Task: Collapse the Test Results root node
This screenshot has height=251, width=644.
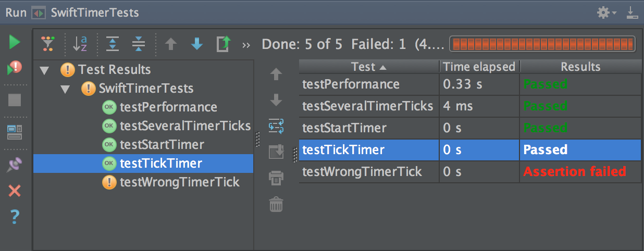Action: coord(44,70)
